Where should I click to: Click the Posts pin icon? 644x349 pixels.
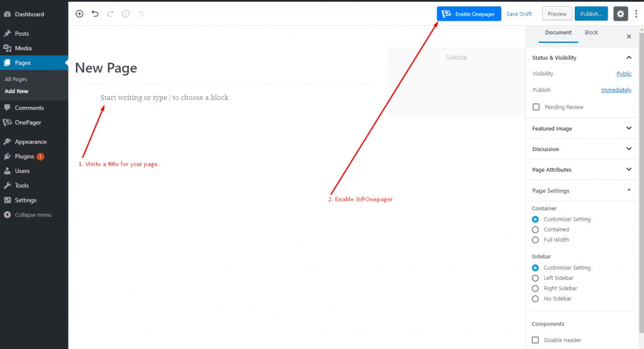coord(8,33)
